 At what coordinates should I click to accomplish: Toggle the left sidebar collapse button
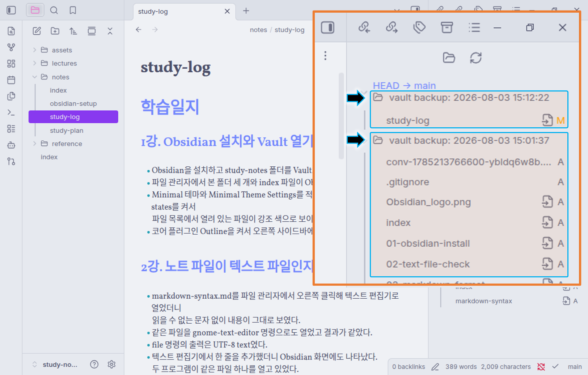click(x=11, y=10)
